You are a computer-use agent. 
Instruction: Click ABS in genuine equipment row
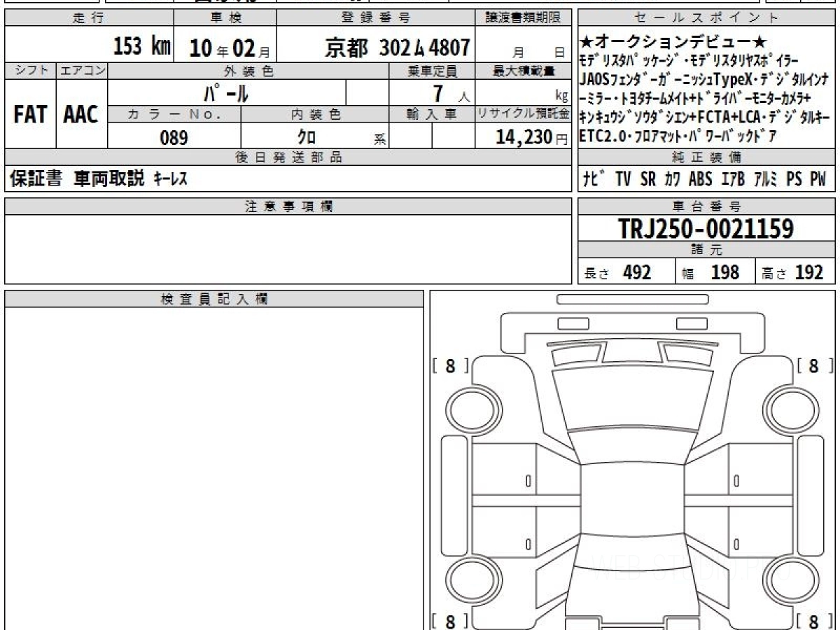700,179
